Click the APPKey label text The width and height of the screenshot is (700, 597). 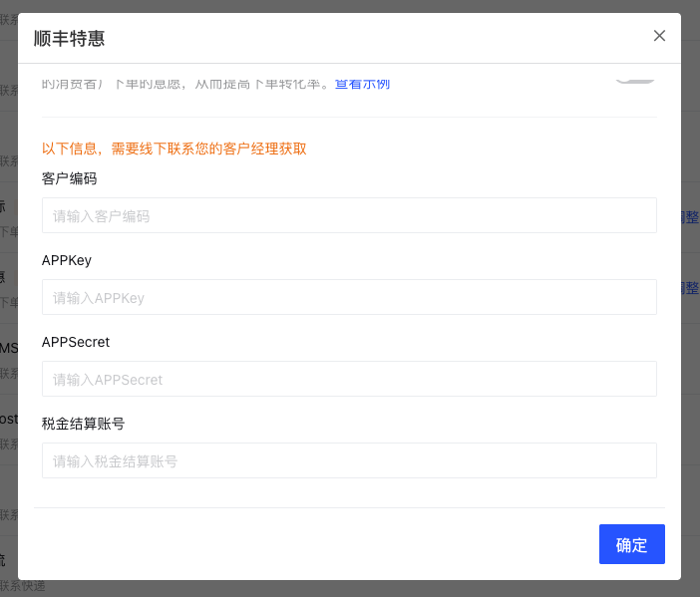(67, 260)
